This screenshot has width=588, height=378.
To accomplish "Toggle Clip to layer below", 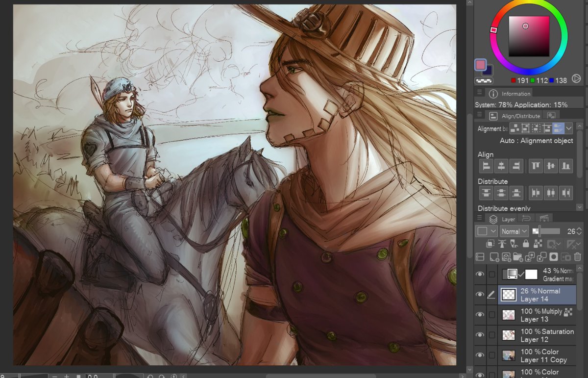I will 490,244.
